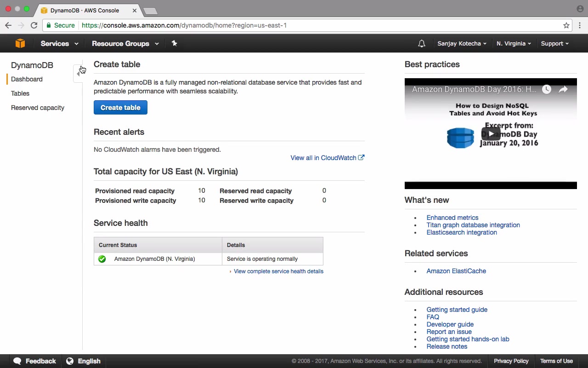Viewport: 588px width, 368px height.
Task: Click the Reserved write capacity label
Action: pyautogui.click(x=256, y=201)
